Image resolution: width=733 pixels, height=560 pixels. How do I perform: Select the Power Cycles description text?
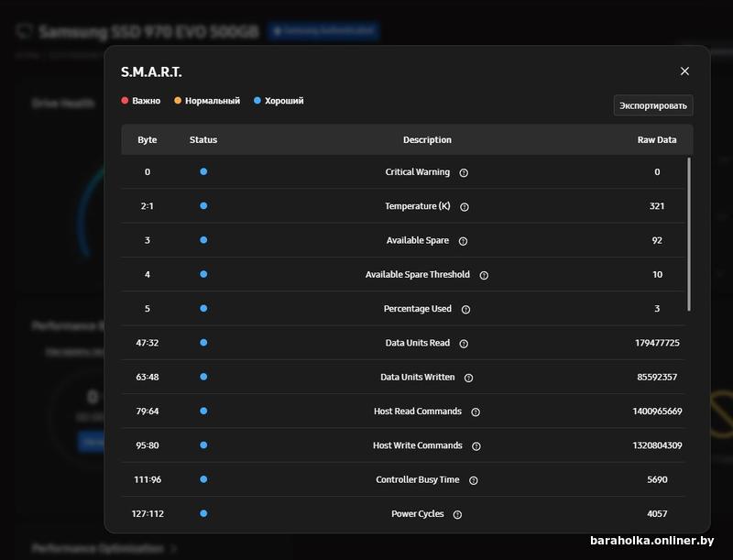click(418, 514)
